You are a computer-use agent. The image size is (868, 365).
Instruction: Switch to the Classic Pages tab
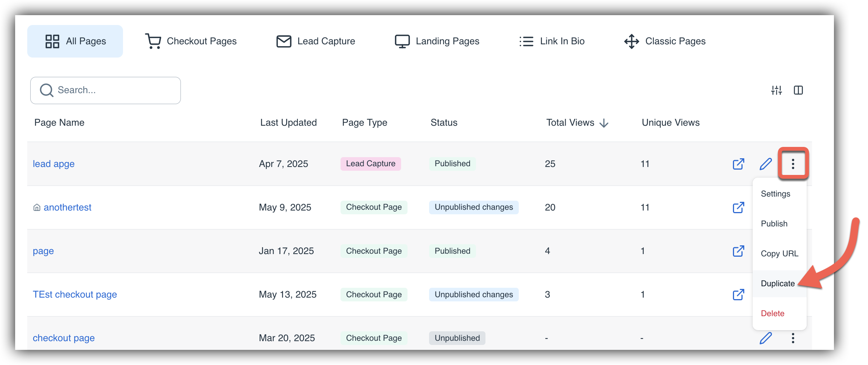[x=665, y=41]
